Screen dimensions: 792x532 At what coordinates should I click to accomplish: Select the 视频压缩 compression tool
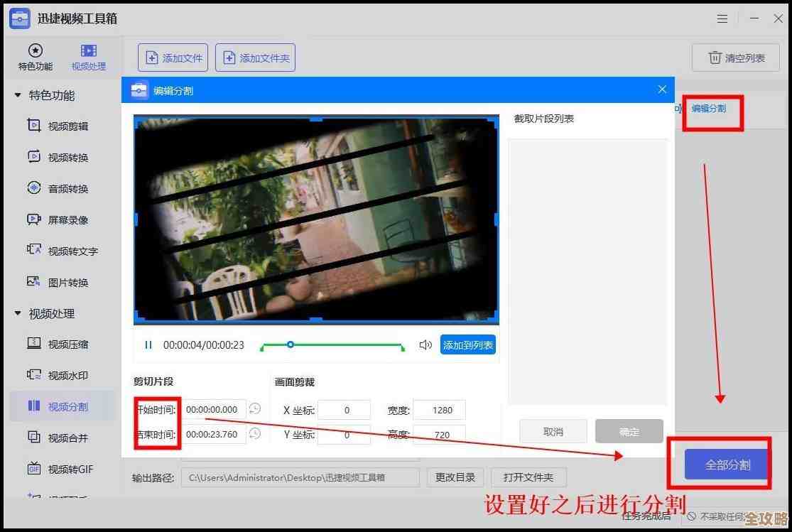[67, 344]
